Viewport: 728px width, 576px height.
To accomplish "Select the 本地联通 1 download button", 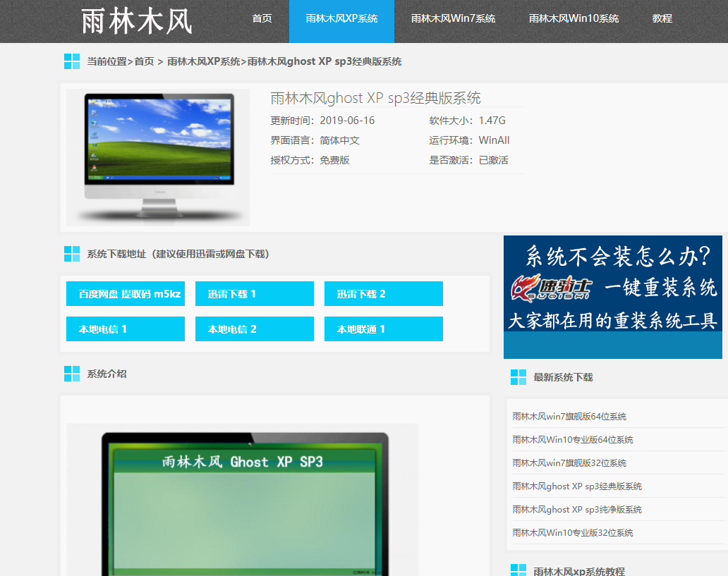I will 383,329.
